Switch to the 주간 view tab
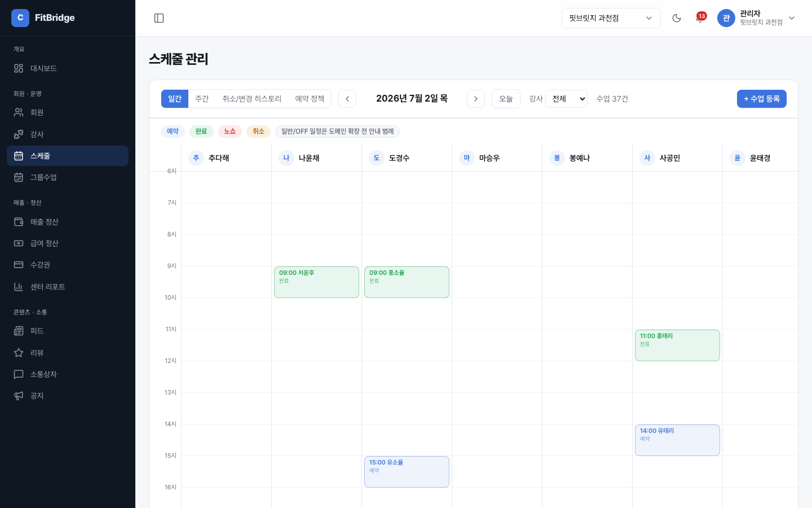The height and width of the screenshot is (508, 812). tap(202, 99)
